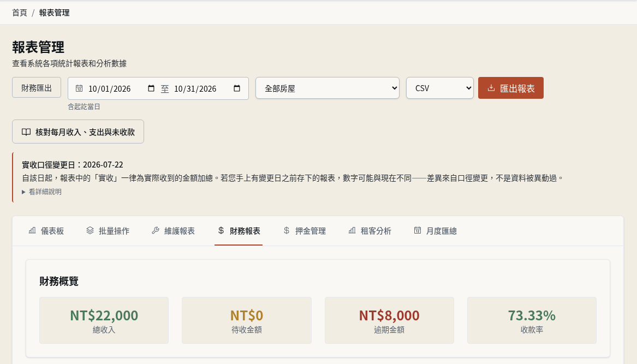Select the 財務報表 tab

tap(239, 231)
